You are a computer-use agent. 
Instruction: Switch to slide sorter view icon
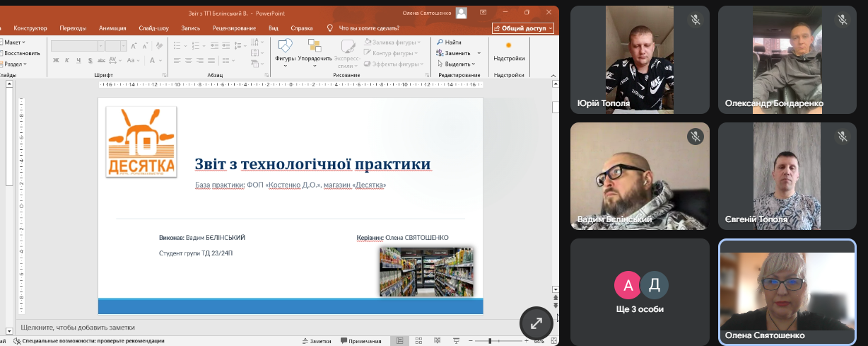417,341
